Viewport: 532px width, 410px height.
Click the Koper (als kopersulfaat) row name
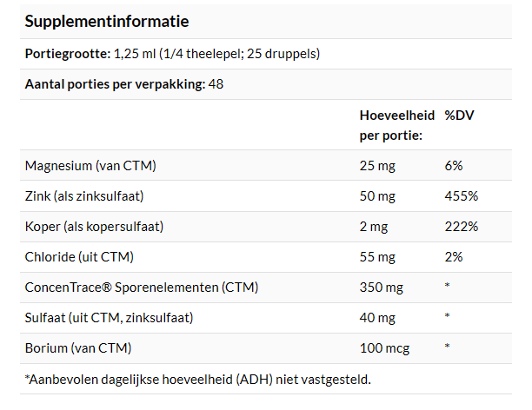tap(95, 227)
